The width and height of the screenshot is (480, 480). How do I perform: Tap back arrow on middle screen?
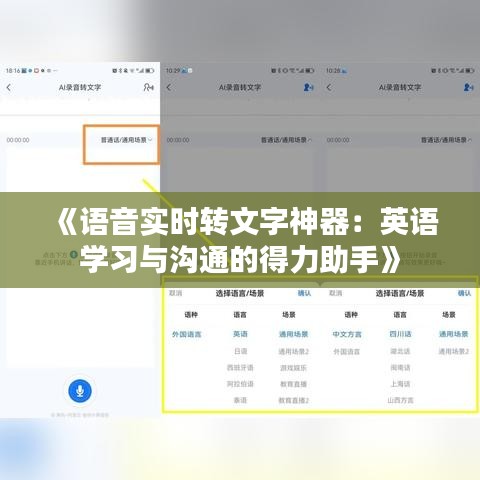tap(169, 88)
